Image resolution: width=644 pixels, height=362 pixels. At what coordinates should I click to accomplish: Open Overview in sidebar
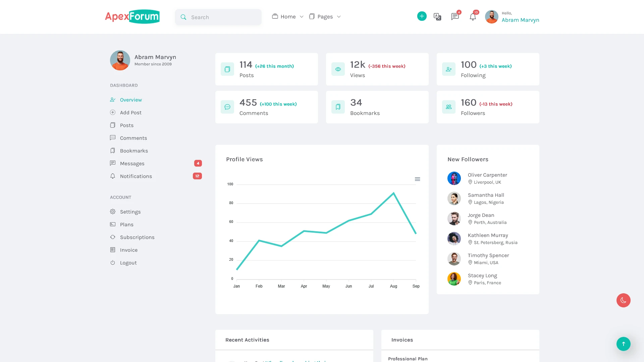click(131, 100)
